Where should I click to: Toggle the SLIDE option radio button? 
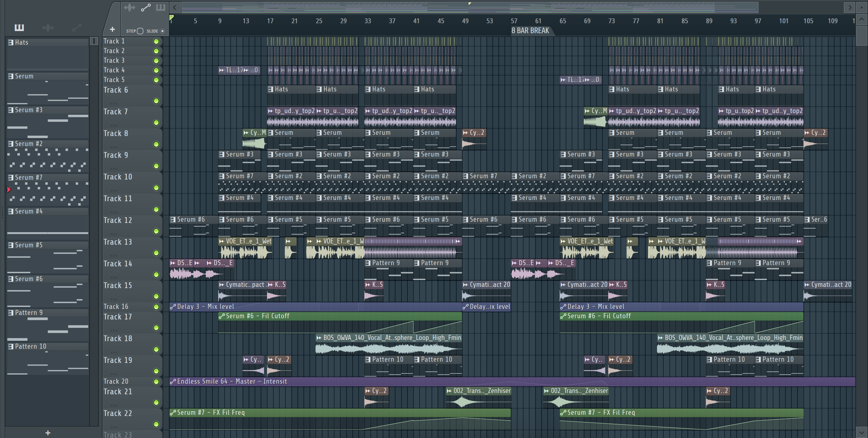point(162,31)
